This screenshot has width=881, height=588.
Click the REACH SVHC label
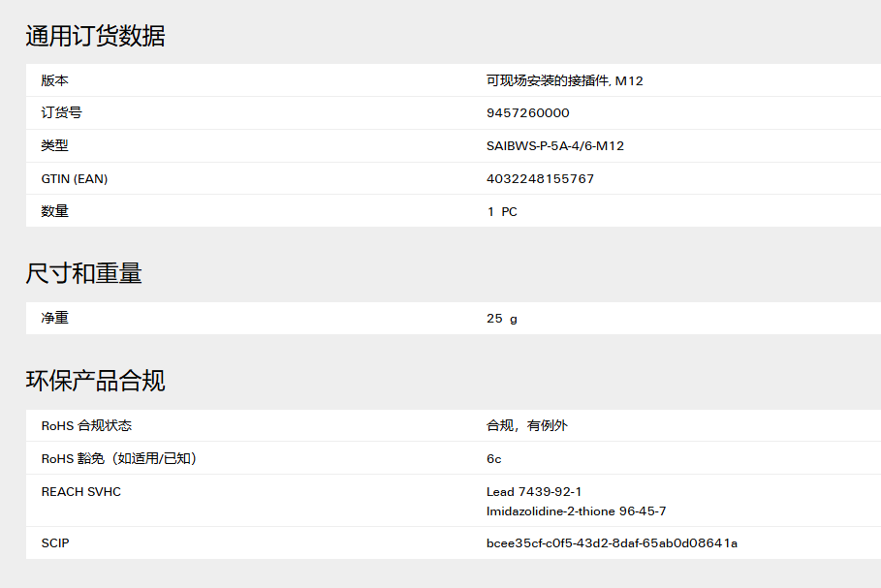[80, 492]
